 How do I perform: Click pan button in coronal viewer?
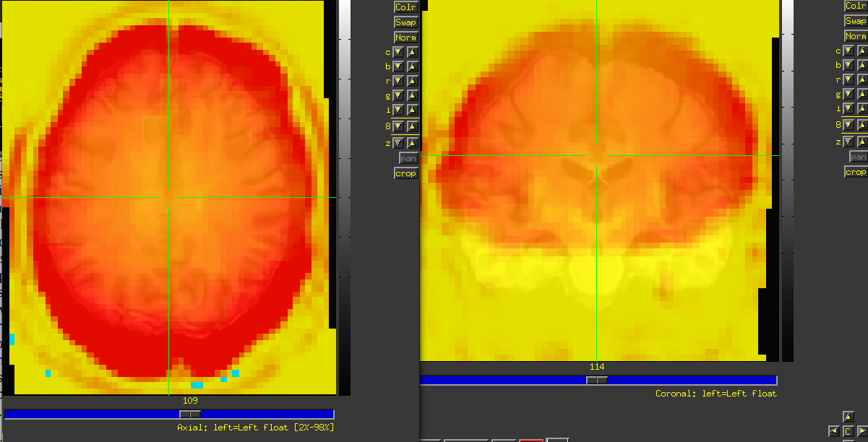[858, 157]
